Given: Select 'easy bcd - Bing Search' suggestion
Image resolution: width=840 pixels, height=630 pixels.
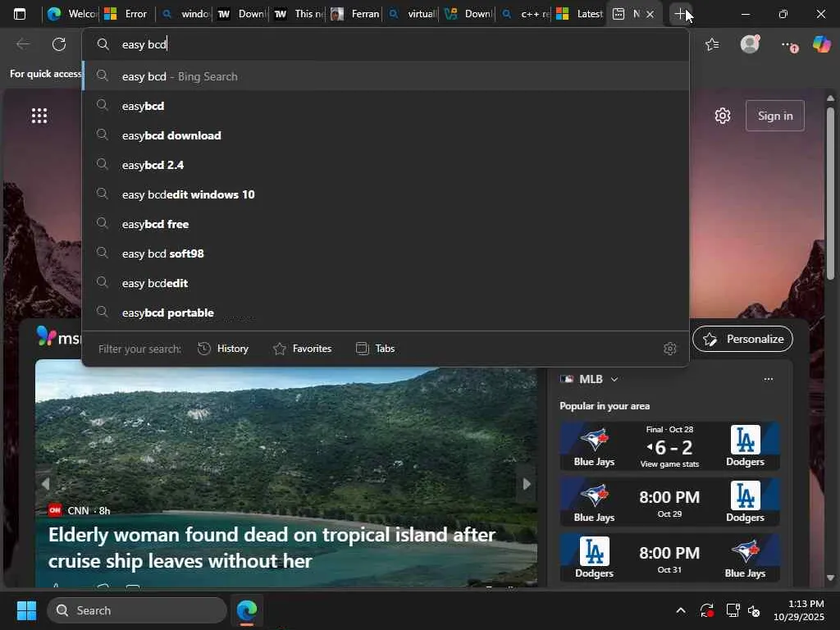Looking at the screenshot, I should pos(386,76).
